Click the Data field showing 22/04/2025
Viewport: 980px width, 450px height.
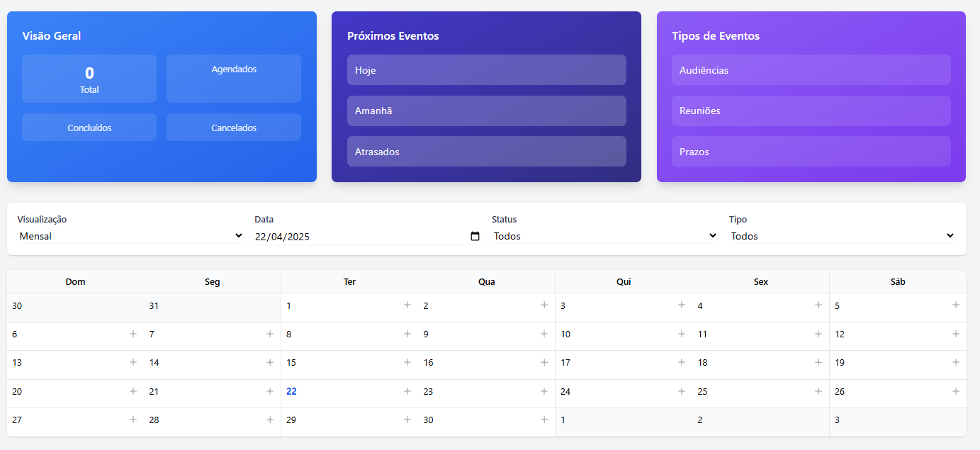click(368, 237)
